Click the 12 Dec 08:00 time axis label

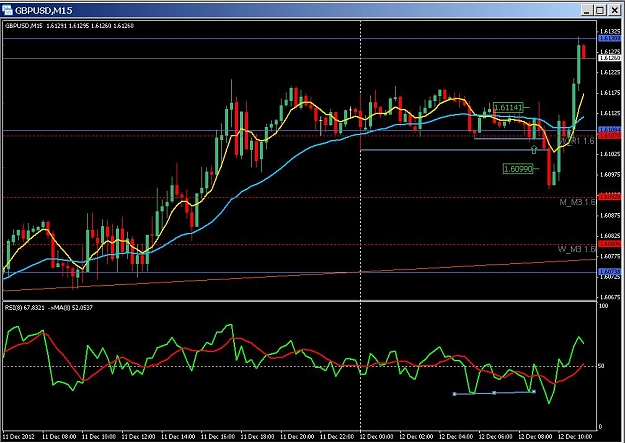[535, 437]
